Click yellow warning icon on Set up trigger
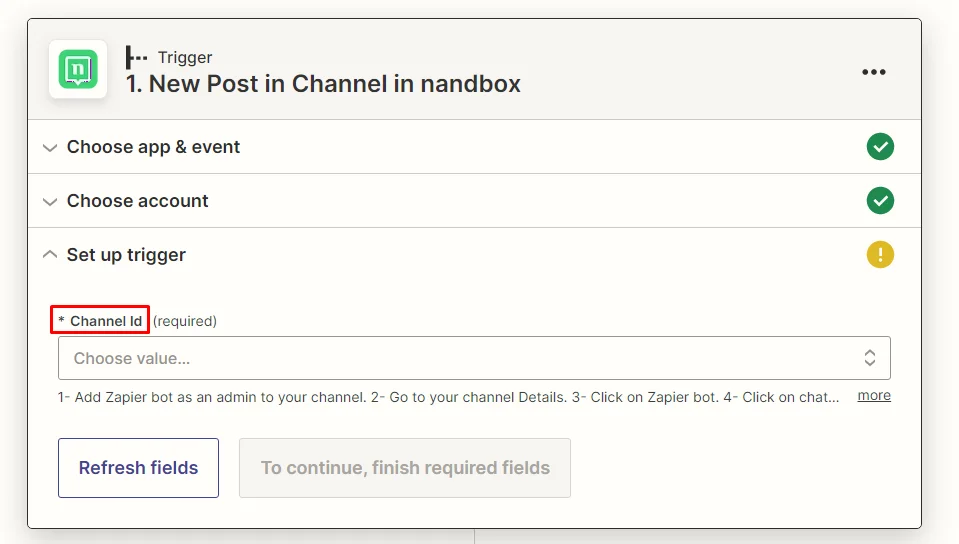This screenshot has width=959, height=544. (x=880, y=255)
